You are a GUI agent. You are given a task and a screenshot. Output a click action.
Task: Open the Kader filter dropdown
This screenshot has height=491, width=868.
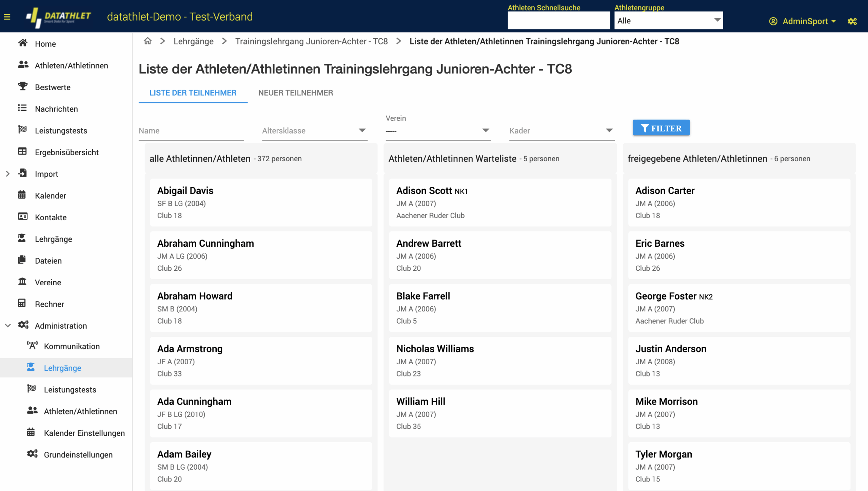coord(561,130)
